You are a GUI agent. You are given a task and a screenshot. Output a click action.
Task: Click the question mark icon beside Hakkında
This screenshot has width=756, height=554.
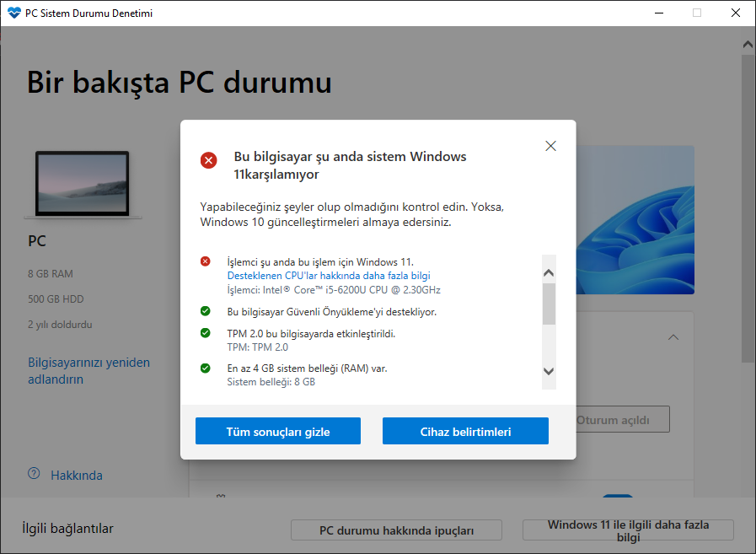(34, 473)
